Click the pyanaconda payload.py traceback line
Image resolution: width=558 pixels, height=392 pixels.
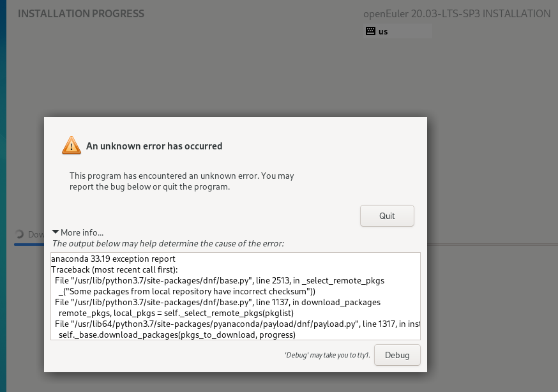(238, 324)
